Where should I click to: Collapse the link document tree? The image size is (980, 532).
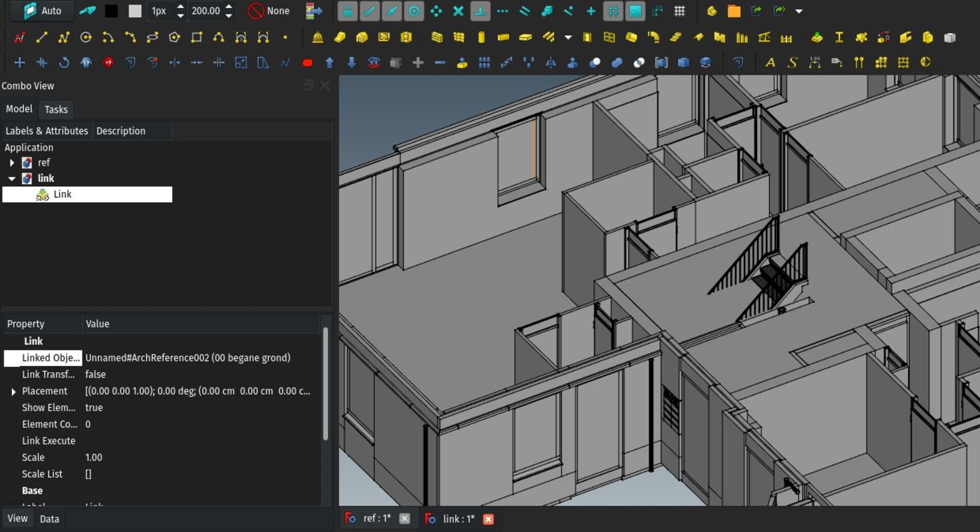(x=12, y=179)
